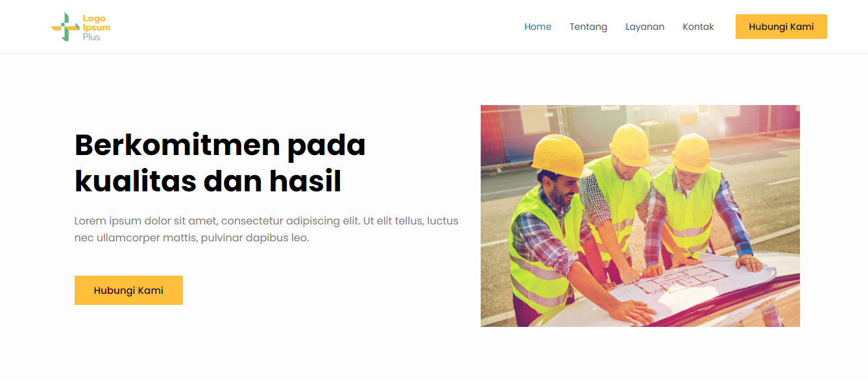Viewport: 868px width, 384px height.
Task: Click the Lorem ipsum paragraph text
Action: [266, 230]
